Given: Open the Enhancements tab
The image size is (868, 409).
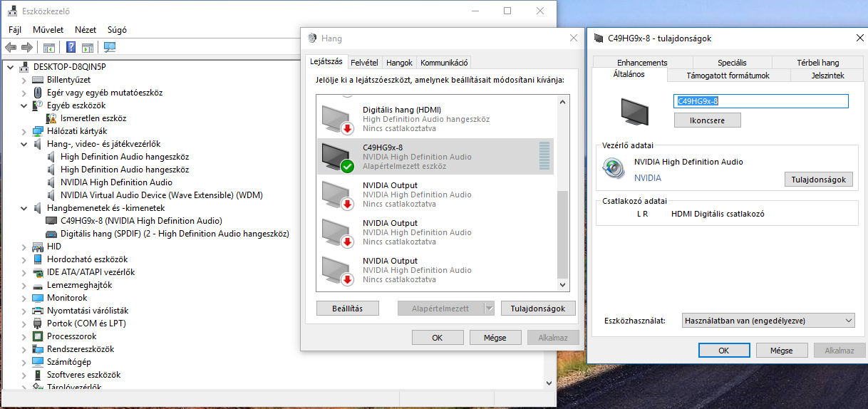Looking at the screenshot, I should 642,63.
